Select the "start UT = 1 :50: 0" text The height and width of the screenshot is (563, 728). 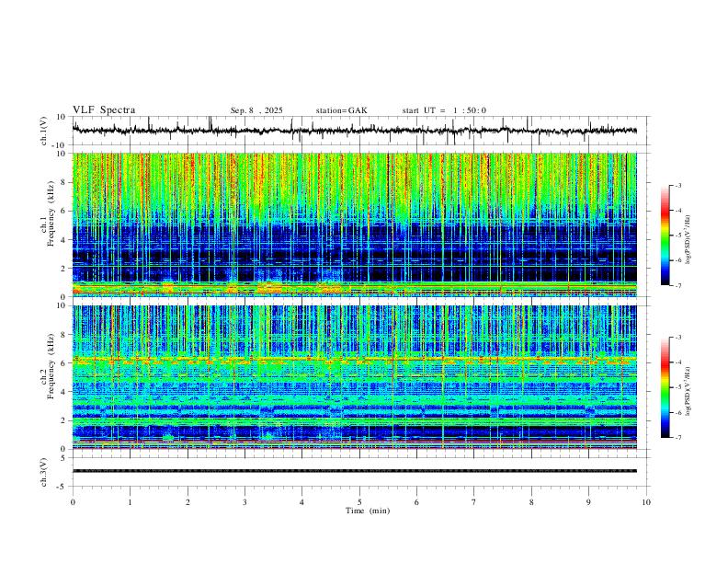click(444, 110)
